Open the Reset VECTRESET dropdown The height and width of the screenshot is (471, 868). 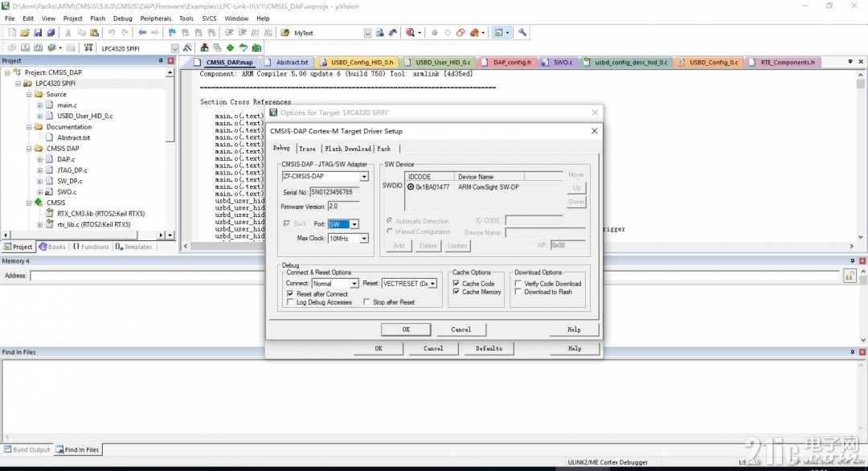click(432, 284)
